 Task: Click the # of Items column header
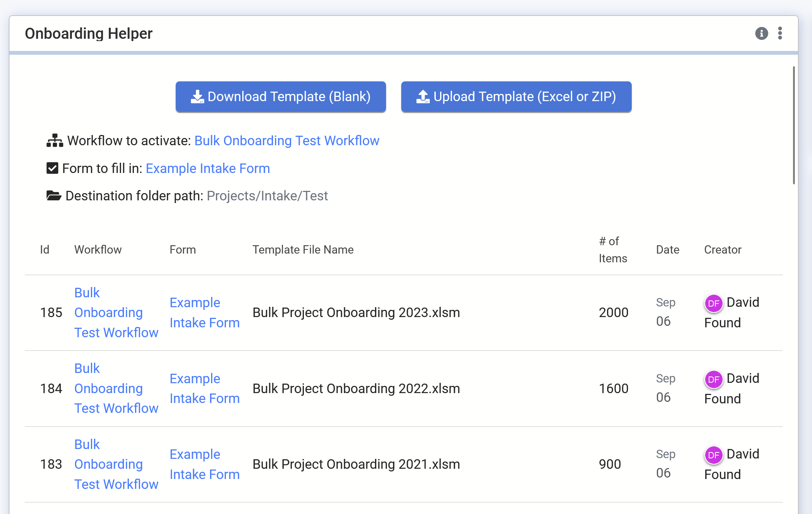tap(612, 250)
